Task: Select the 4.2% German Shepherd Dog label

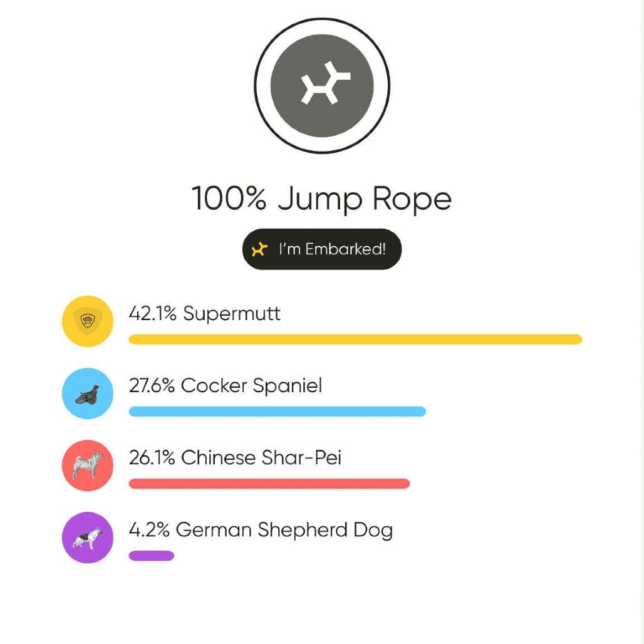Action: pos(261,529)
